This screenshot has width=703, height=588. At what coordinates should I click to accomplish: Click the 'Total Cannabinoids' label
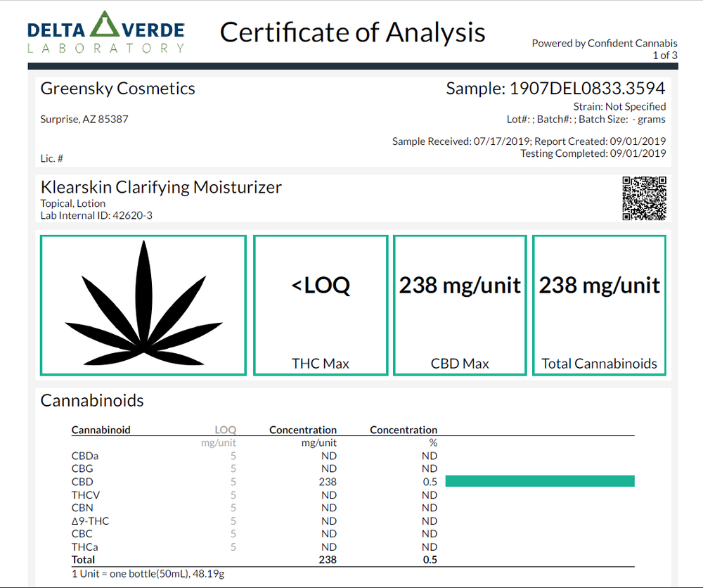pyautogui.click(x=600, y=364)
